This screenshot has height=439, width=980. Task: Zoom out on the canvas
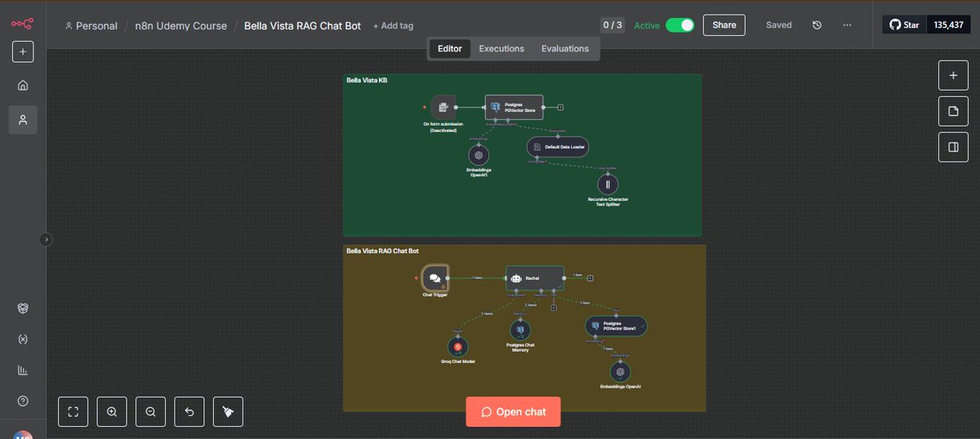151,412
